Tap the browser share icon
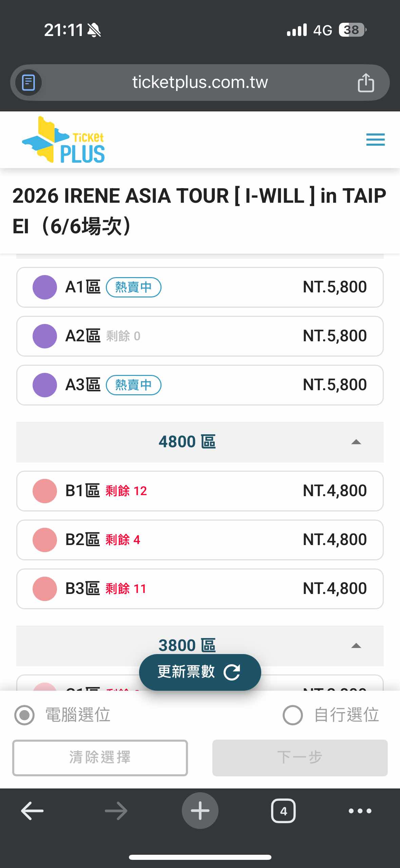Image resolution: width=400 pixels, height=868 pixels. (x=366, y=83)
